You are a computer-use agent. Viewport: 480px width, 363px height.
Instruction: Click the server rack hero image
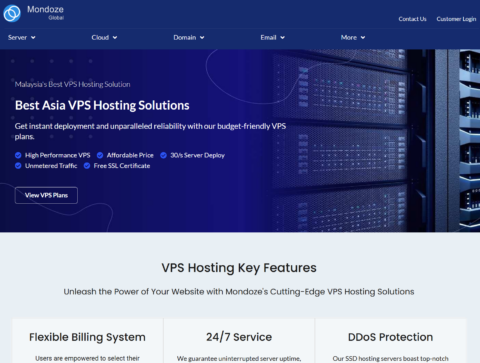point(377,141)
